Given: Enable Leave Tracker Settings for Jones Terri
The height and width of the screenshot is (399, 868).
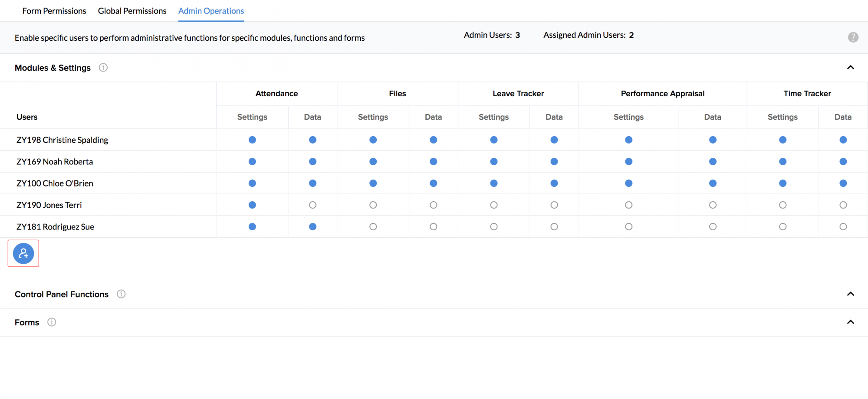Looking at the screenshot, I should [493, 205].
